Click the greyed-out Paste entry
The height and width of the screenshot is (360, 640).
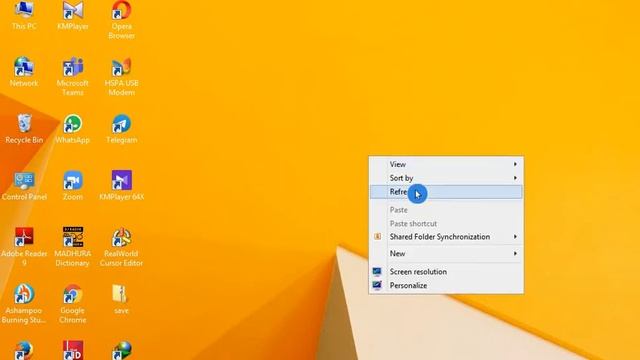[x=446, y=210]
